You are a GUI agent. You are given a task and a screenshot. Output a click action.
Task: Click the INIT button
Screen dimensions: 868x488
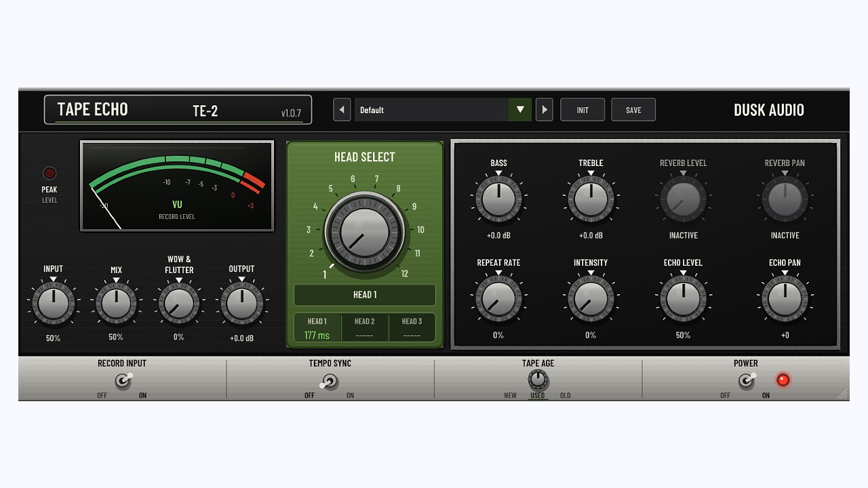point(583,110)
